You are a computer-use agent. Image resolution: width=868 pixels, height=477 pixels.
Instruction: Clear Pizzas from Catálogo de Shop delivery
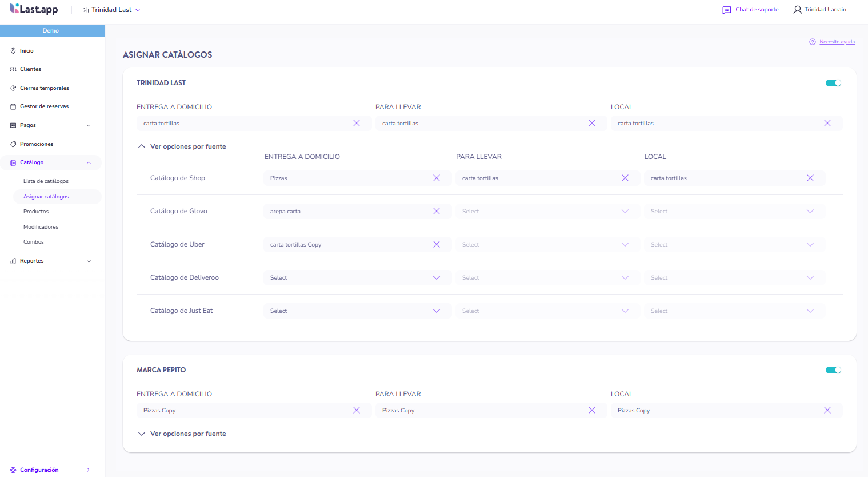[x=437, y=178]
